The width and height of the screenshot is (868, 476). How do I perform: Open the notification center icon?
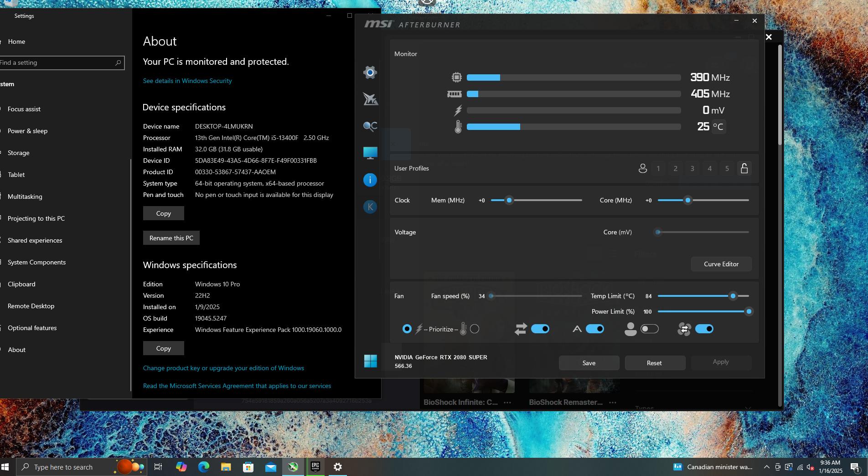[x=855, y=467]
